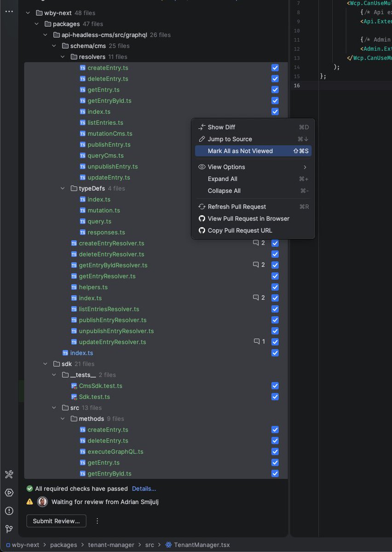This screenshot has height=552, width=392.
Task: Choose Copy Pull Request URL
Action: [253, 230]
